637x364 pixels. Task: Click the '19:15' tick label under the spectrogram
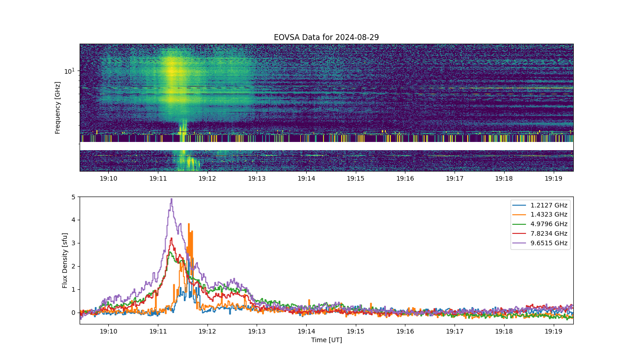(x=355, y=178)
